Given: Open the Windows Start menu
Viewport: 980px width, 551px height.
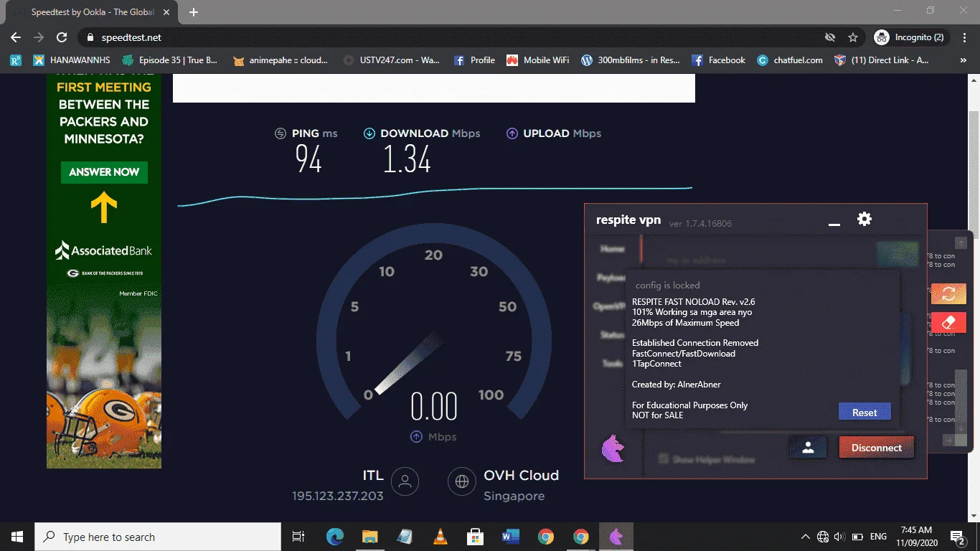Looking at the screenshot, I should coord(17,537).
